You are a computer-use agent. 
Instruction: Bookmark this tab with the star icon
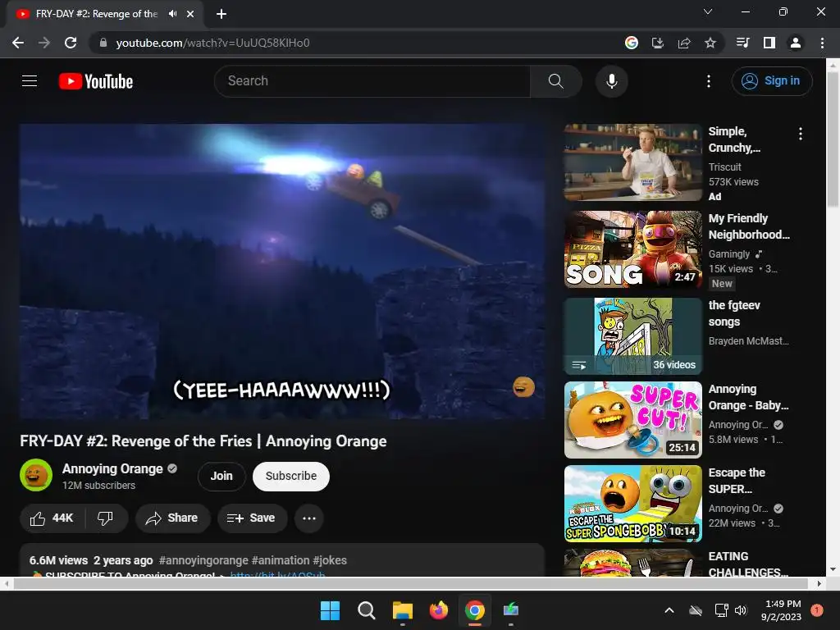coord(710,43)
